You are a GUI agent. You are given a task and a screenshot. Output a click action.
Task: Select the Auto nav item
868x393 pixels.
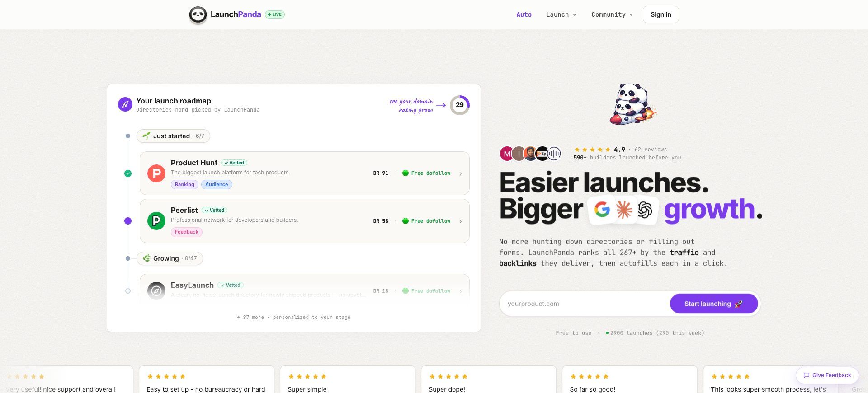[524, 14]
